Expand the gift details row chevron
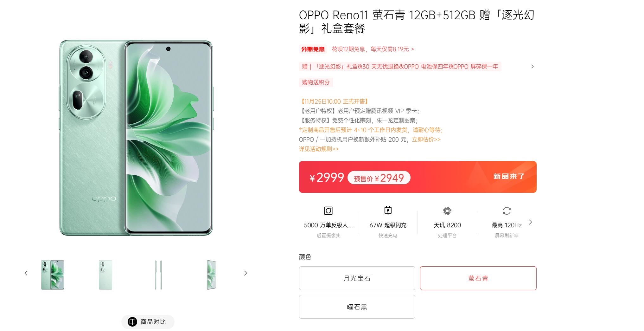 pos(532,67)
